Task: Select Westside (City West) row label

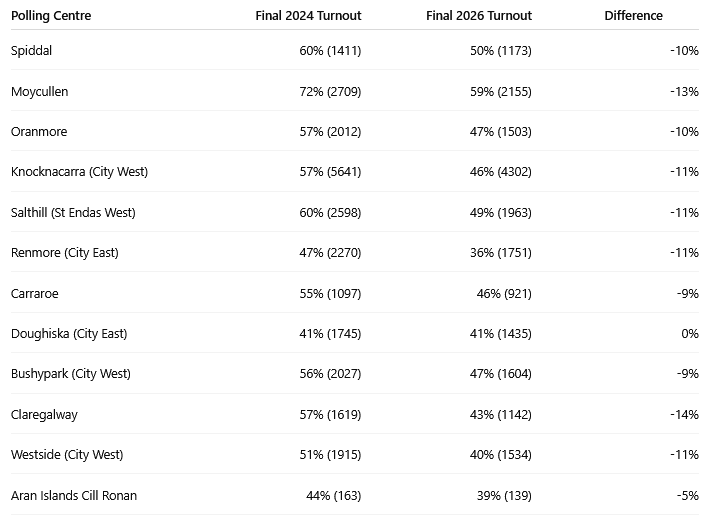Action: pyautogui.click(x=67, y=455)
